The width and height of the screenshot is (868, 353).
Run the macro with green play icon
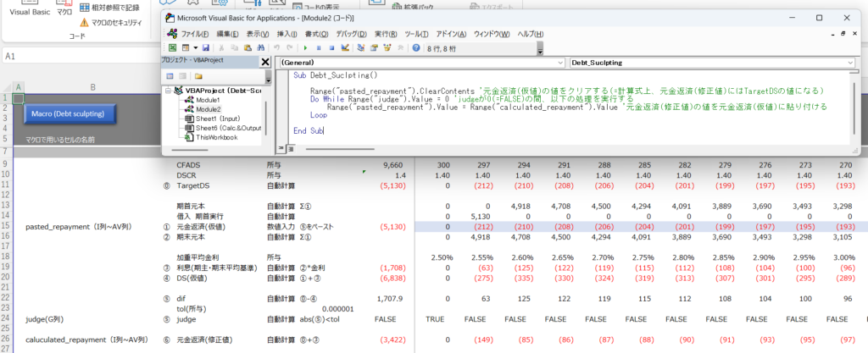tap(305, 48)
